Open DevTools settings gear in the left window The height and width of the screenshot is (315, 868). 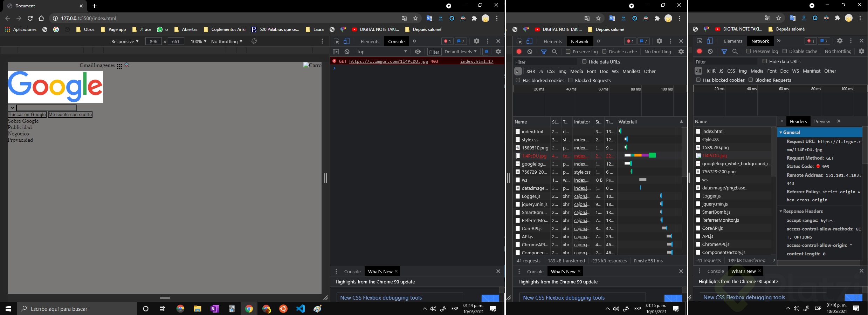point(476,41)
